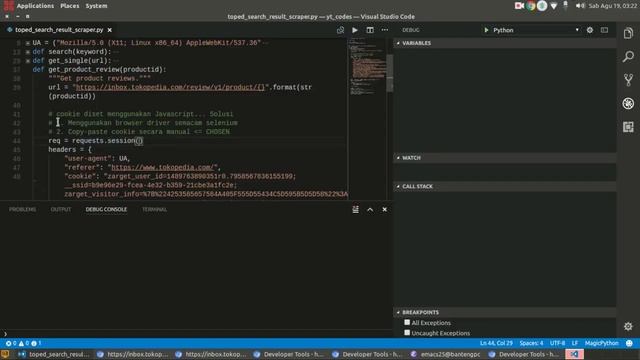Unfold the def search(keyword) function
The width and height of the screenshot is (640, 360).
pos(28,52)
